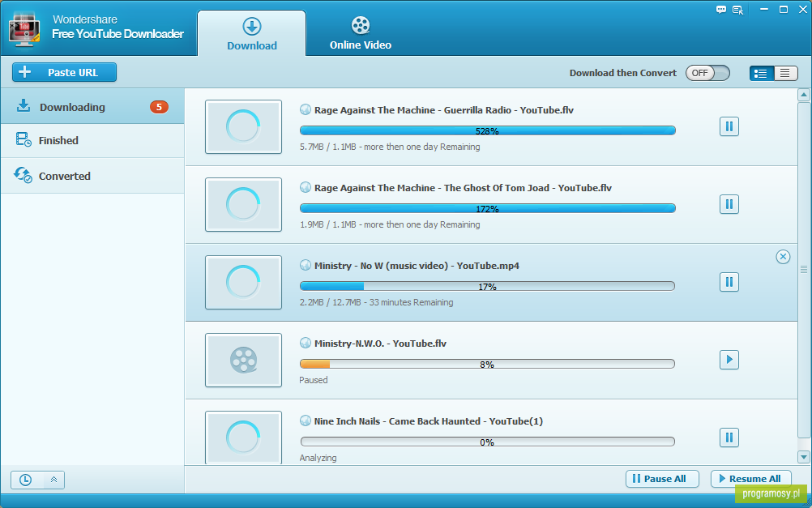
Task: Click scrollbar down arrow
Action: [803, 457]
